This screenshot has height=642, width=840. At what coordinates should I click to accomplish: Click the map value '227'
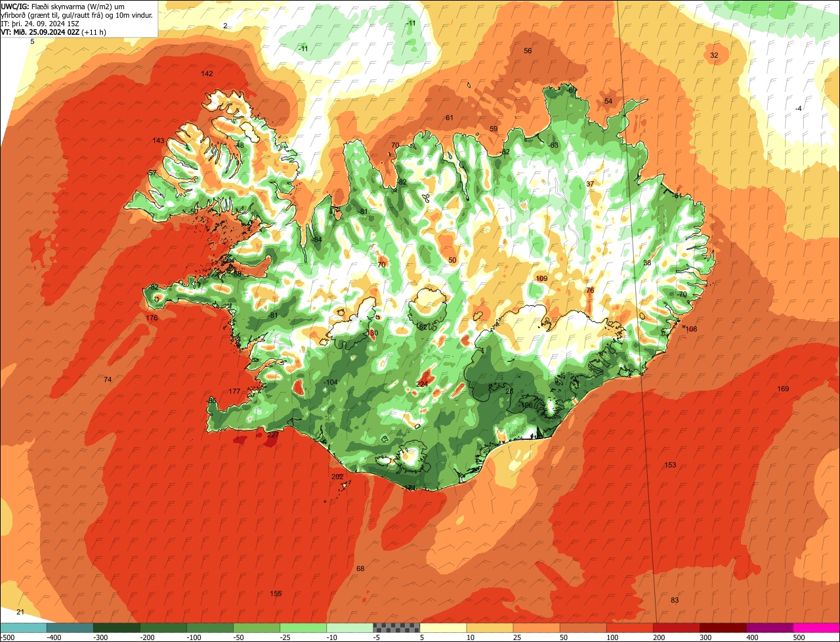coord(273,435)
